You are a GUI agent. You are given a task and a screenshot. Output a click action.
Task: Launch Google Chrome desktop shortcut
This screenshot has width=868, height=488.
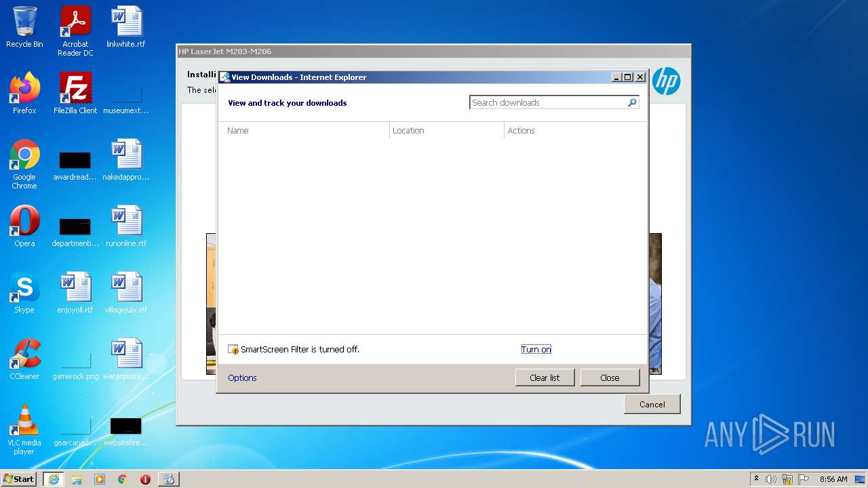pos(24,164)
